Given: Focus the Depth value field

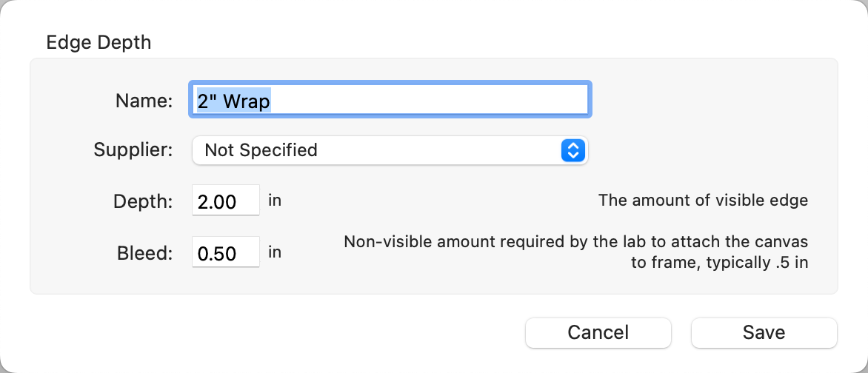Looking at the screenshot, I should pyautogui.click(x=225, y=201).
